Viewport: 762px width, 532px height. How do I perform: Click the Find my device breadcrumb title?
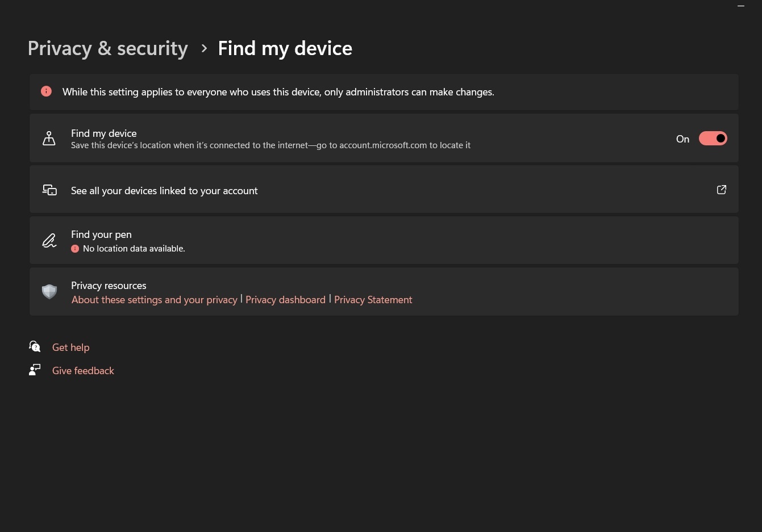[285, 49]
